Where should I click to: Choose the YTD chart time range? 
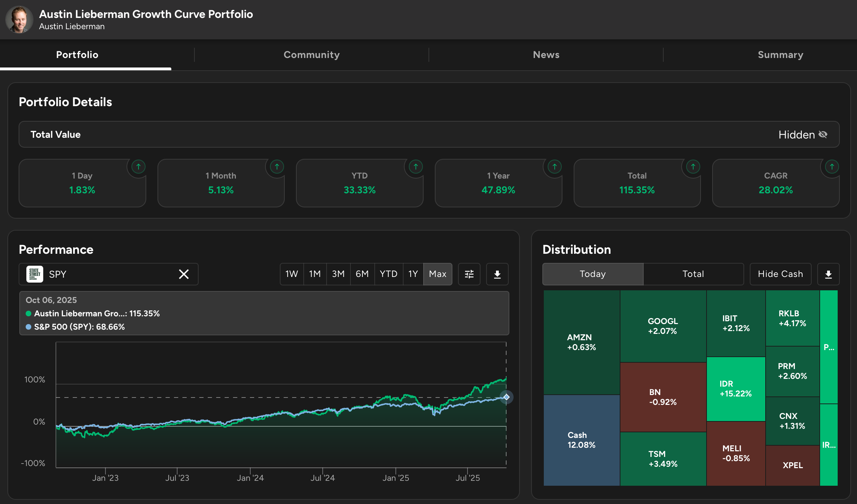388,274
